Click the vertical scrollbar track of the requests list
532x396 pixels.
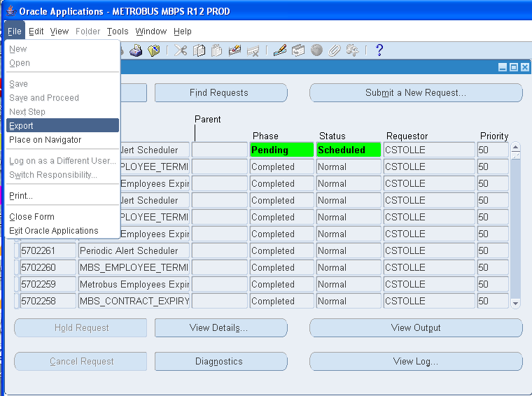515,229
